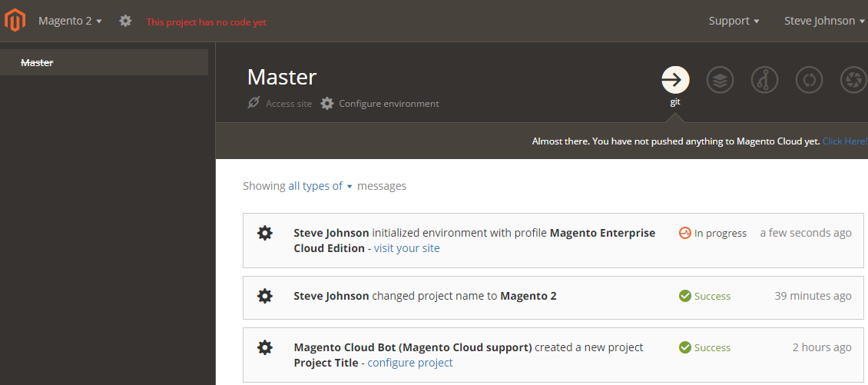
Task: Open the Support dropdown menu
Action: point(734,21)
